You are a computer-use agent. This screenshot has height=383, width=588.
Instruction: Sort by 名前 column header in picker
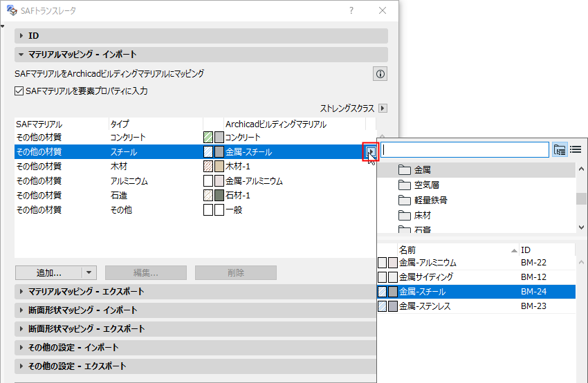(x=458, y=250)
